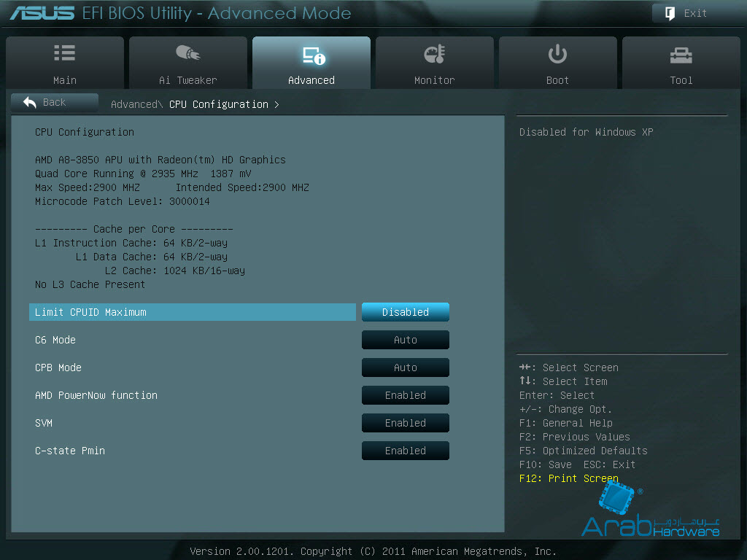Screen dimensions: 747x560
Task: Click the Boot tab power icon
Action: [x=557, y=54]
